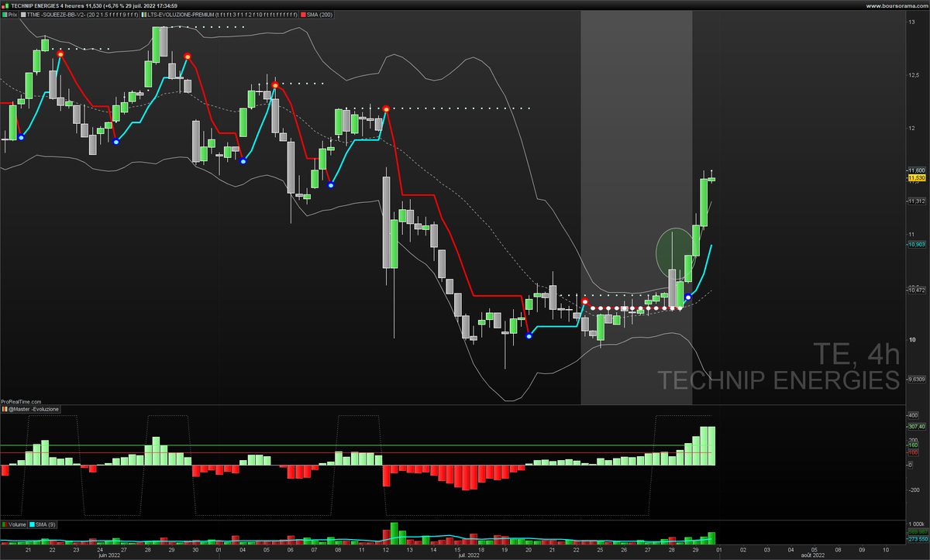
Task: Click the 12 date label on the time axis
Action: [x=385, y=549]
